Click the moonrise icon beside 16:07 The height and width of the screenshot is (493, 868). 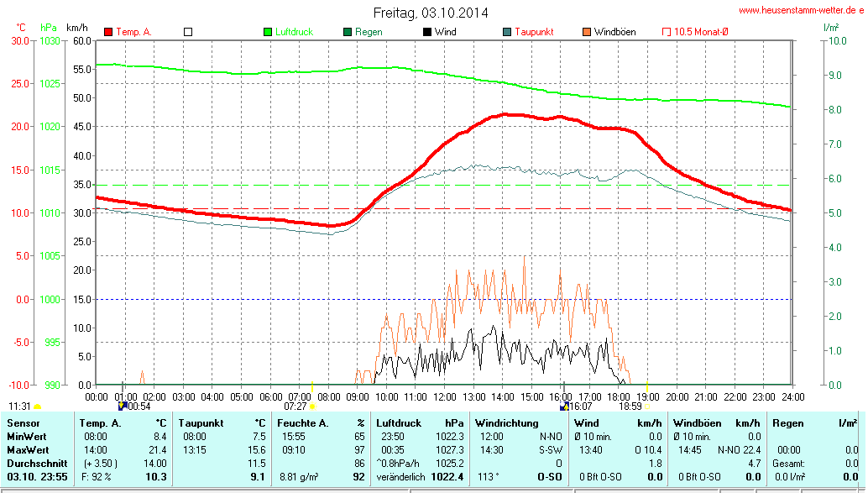tap(565, 406)
